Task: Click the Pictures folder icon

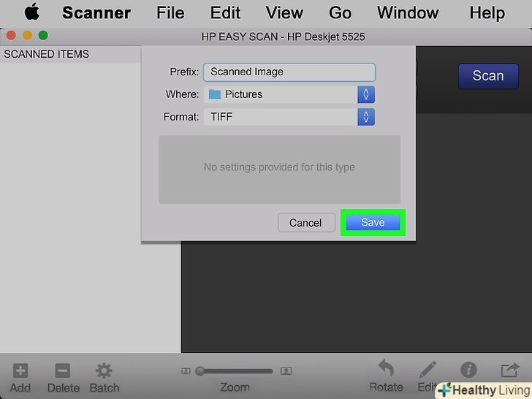Action: tap(214, 94)
